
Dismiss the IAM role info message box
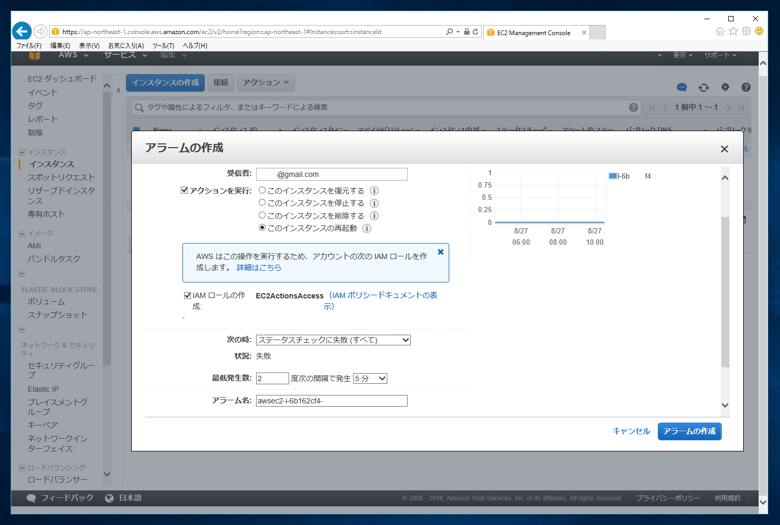440,252
